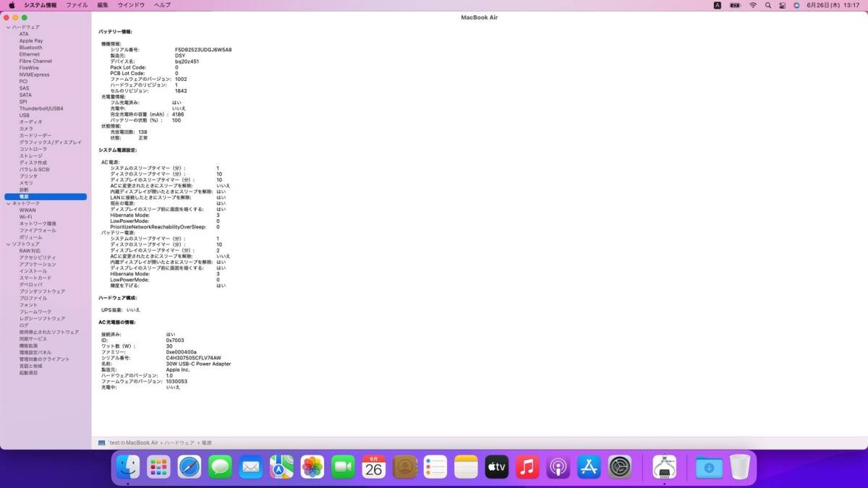Start FaceTime from the Dock
Viewport: 868px width, 488px height.
tap(344, 468)
